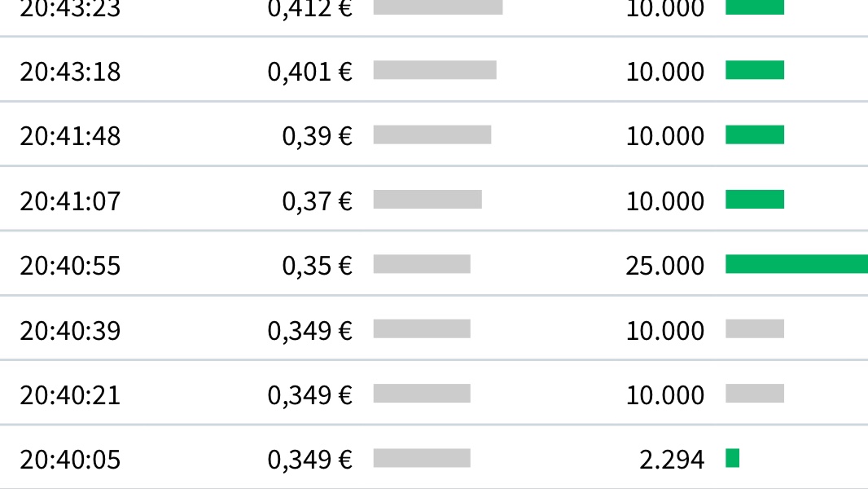The image size is (868, 489).
Task: Click the 0,35 € price cell
Action: (x=317, y=266)
